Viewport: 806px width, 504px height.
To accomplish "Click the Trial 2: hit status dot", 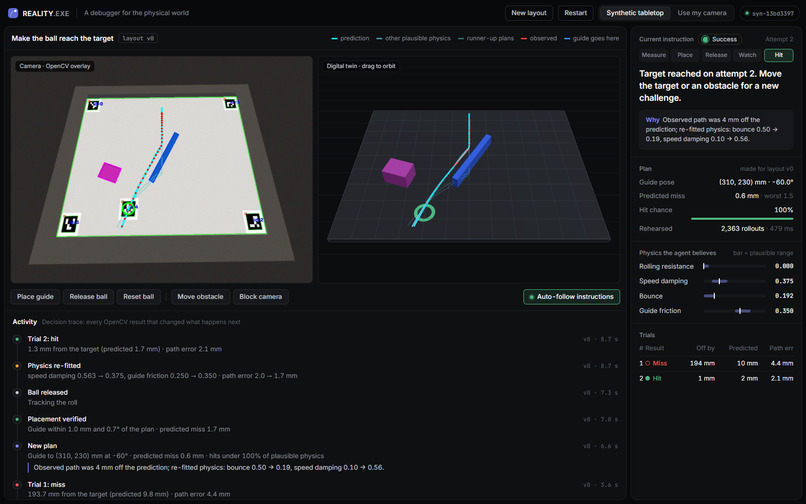I will pyautogui.click(x=17, y=339).
